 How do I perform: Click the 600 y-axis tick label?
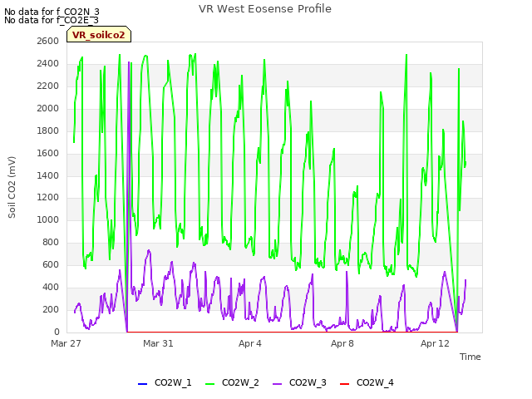pos(51,264)
